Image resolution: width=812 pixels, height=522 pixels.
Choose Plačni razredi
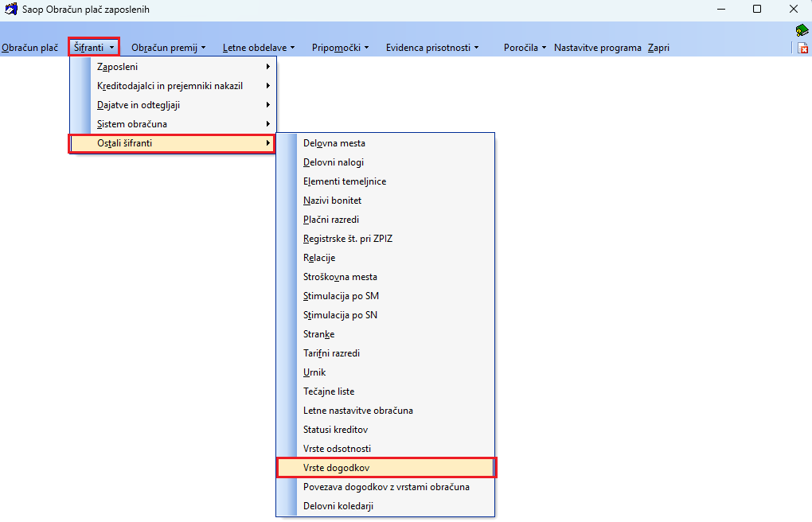(x=385, y=220)
